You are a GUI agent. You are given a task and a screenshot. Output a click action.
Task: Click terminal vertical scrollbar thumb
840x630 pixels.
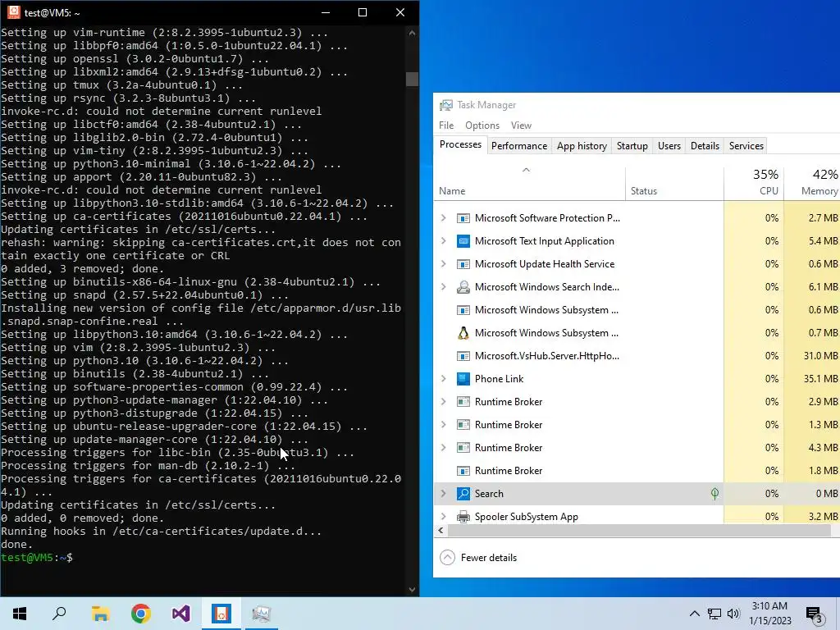point(412,79)
